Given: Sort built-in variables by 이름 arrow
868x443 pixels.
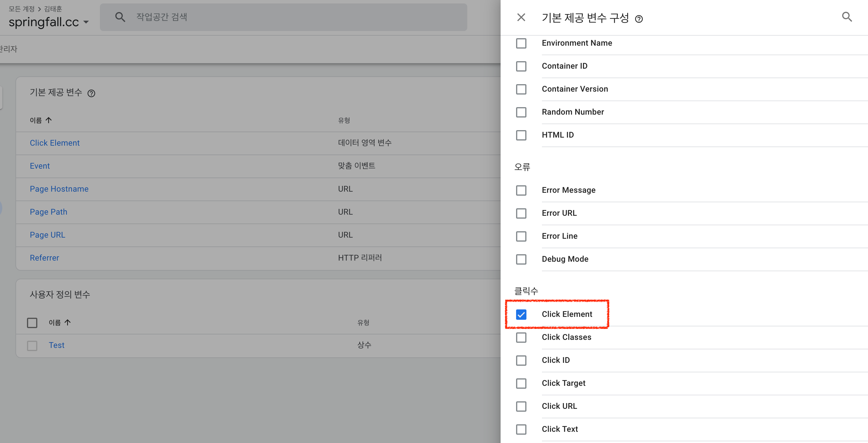Looking at the screenshot, I should (49, 120).
